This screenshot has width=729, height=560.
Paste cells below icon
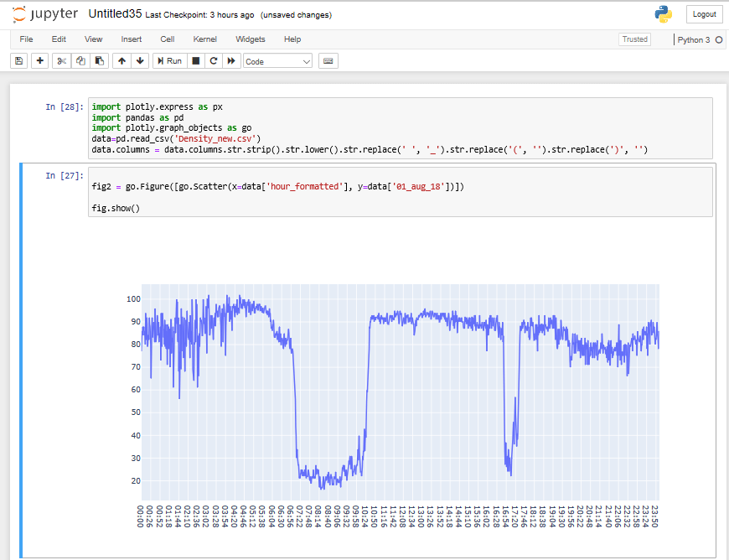tap(99, 61)
